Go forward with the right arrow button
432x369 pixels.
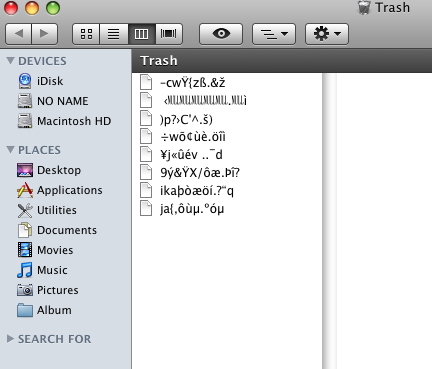coord(45,34)
